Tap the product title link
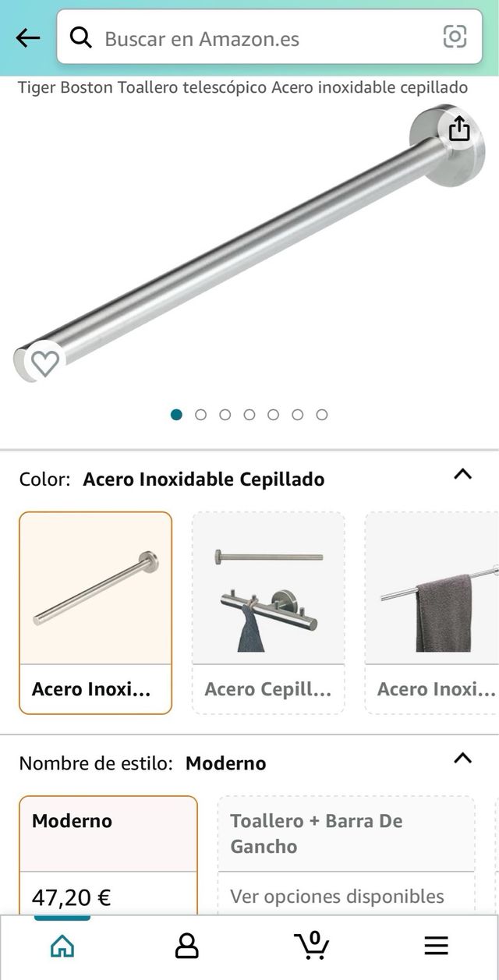This screenshot has height=980, width=499. (242, 87)
